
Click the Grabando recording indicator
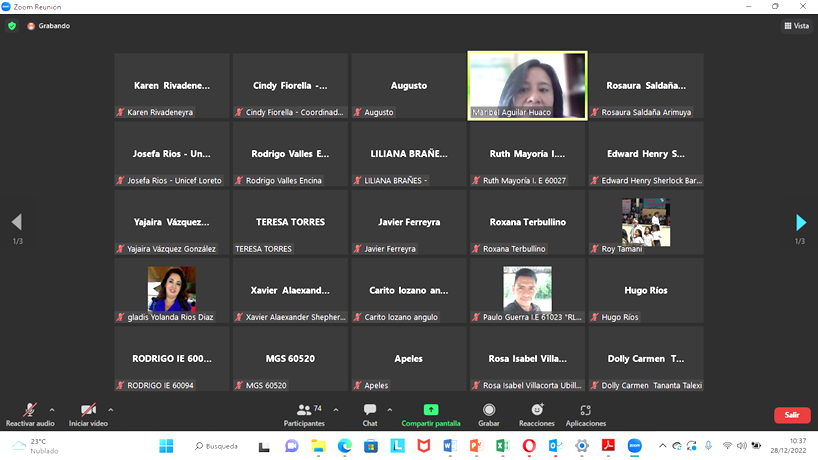click(48, 25)
